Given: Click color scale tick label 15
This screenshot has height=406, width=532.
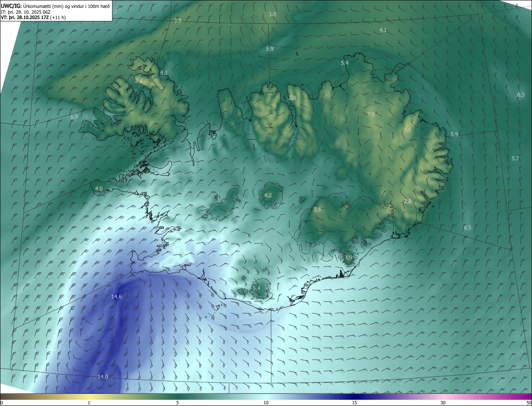Looking at the screenshot, I should point(355,403).
